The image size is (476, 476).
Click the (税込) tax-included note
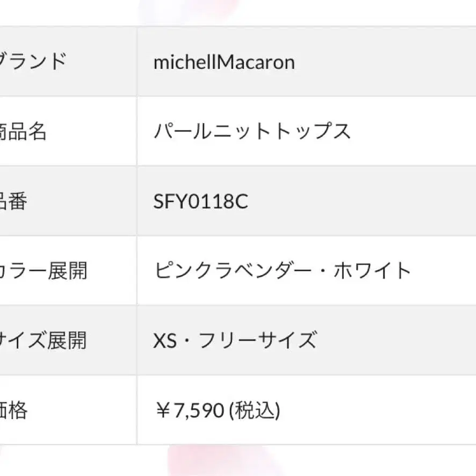pyautogui.click(x=255, y=411)
